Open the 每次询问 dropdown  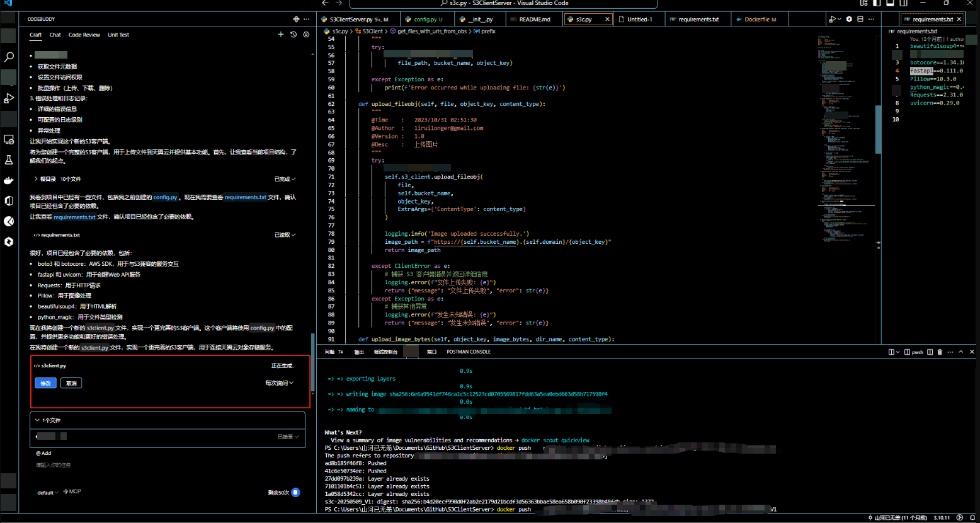click(279, 383)
